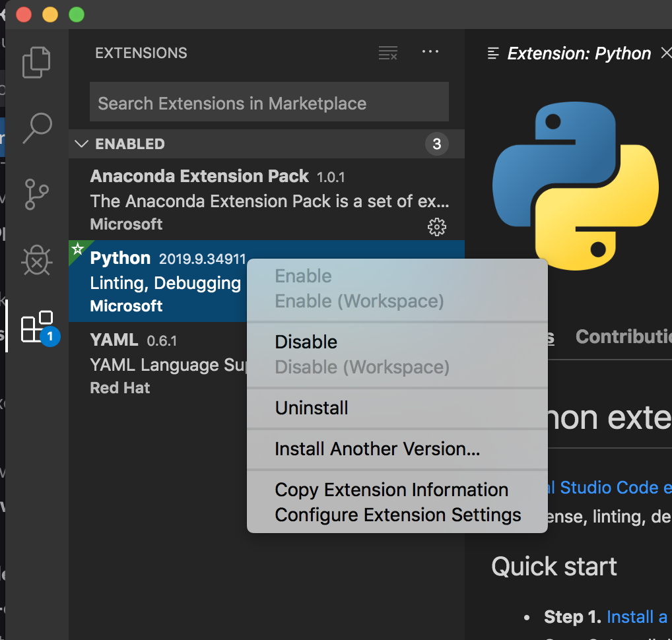The image size is (672, 640).
Task: Close the Extension: Python tab
Action: point(666,53)
